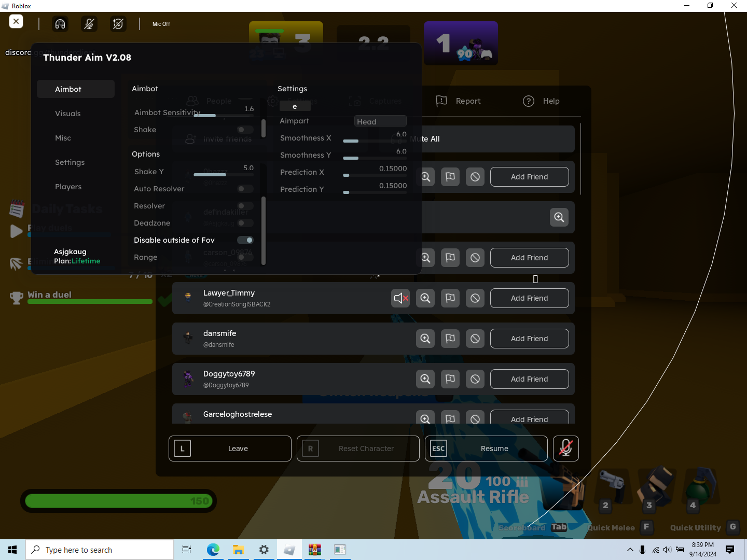This screenshot has height=560, width=747.
Task: Unmute Lawyer_Timmy with the speaker icon
Action: [400, 298]
